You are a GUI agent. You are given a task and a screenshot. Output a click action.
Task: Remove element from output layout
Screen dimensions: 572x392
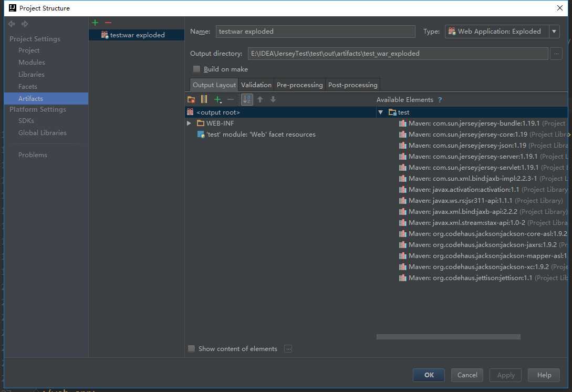click(x=231, y=99)
